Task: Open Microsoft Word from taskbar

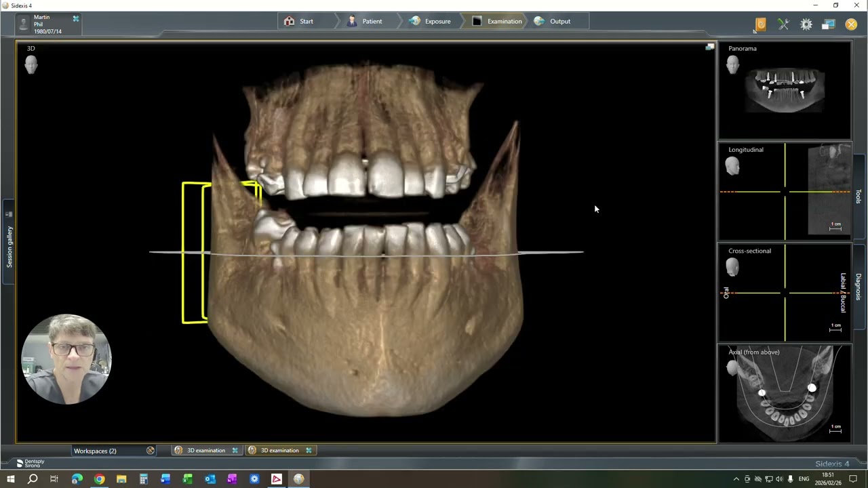Action: click(x=165, y=479)
